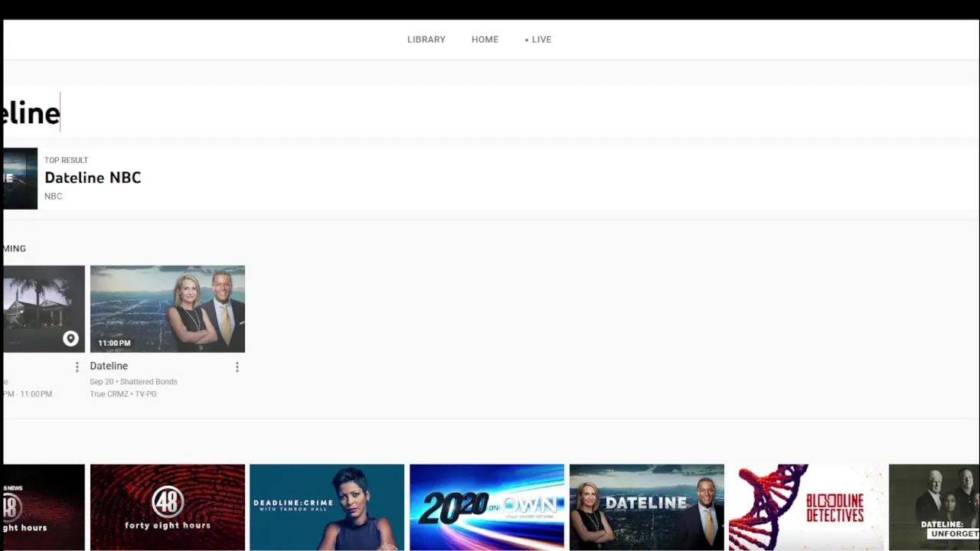Switch to the LIVE tab
The width and height of the screenshot is (980, 551).
click(538, 40)
